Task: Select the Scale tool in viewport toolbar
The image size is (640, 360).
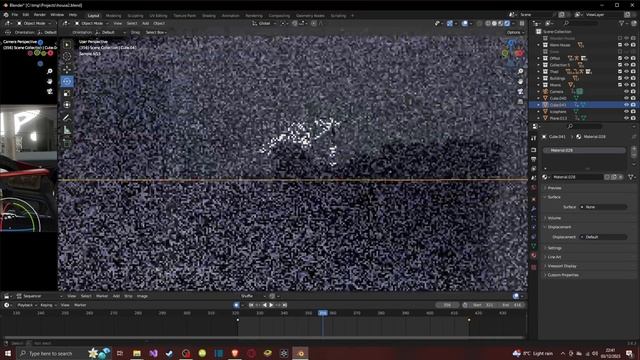Action: pyautogui.click(x=67, y=93)
